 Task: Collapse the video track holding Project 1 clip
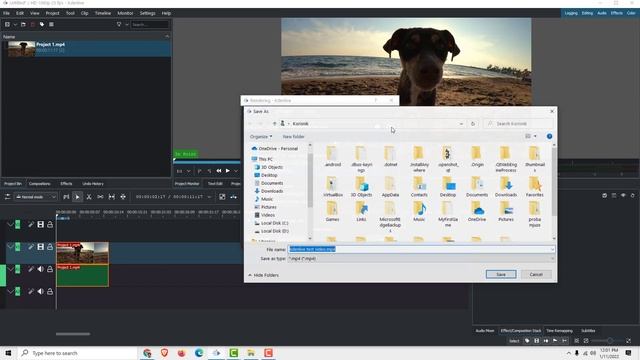tap(10, 247)
